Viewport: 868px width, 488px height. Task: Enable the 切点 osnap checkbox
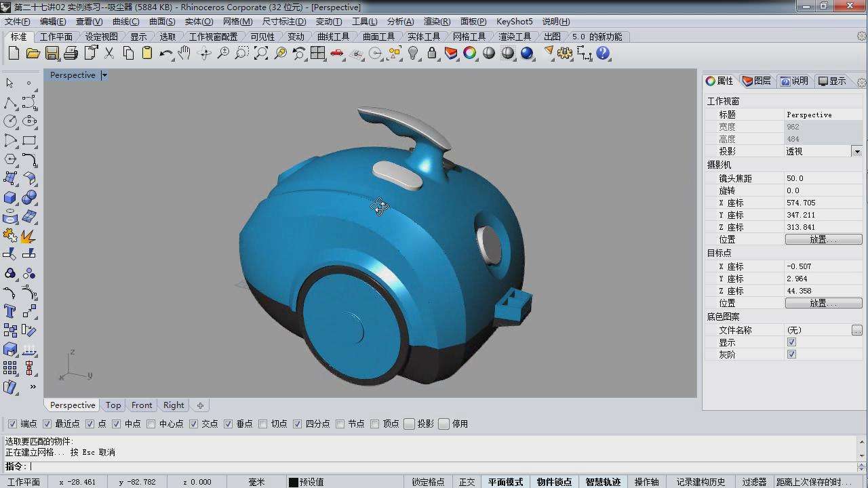263,424
